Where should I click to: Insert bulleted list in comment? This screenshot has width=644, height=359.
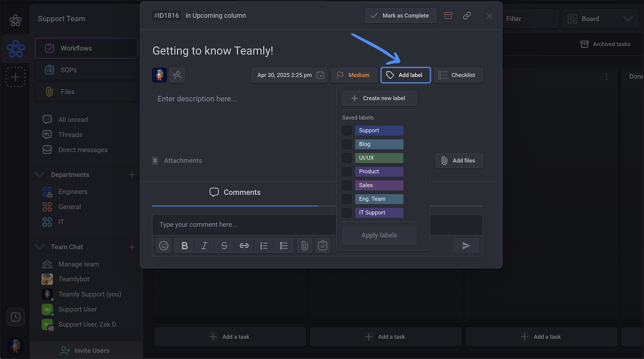tap(284, 246)
